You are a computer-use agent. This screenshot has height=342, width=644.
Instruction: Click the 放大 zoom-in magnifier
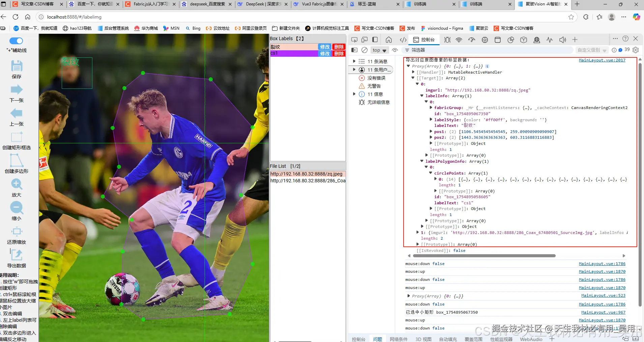point(17,184)
